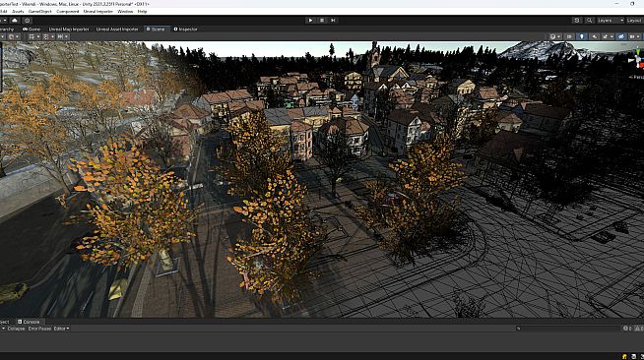Open Undo History icon in top toolbar
The image size is (644, 360).
577,20
